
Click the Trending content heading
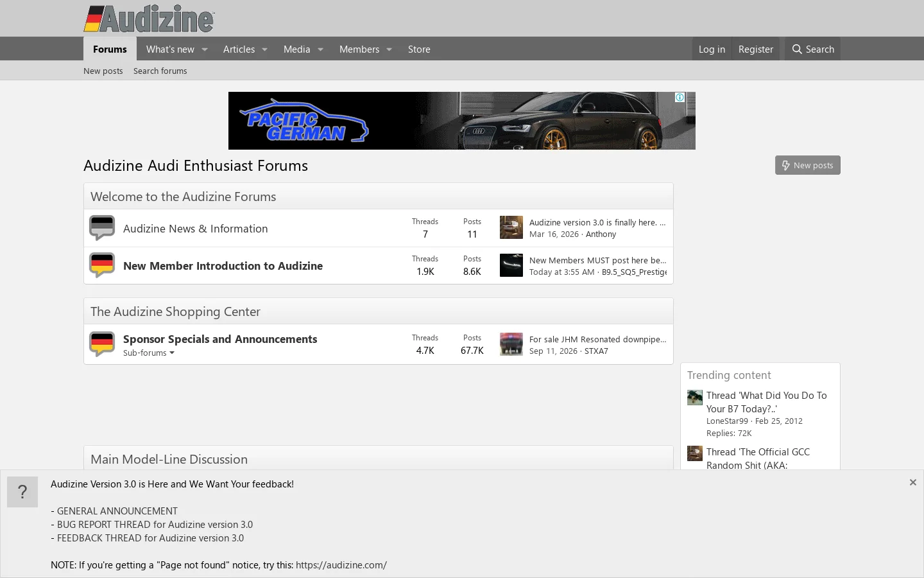click(x=729, y=375)
